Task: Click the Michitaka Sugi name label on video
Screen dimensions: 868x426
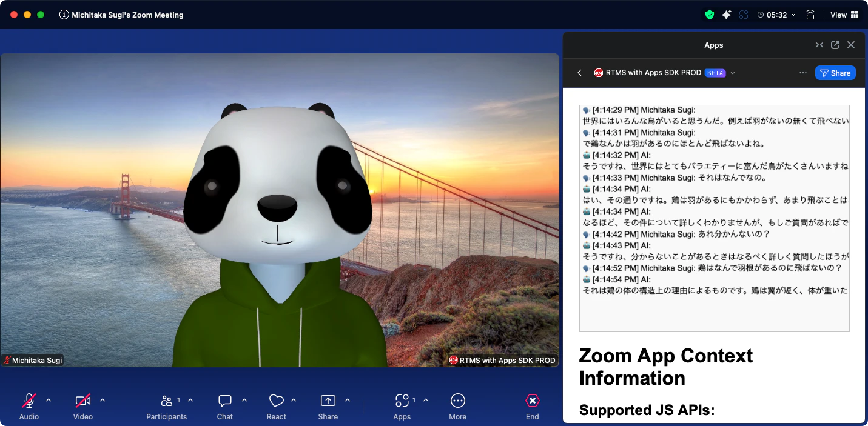Action: (32, 360)
